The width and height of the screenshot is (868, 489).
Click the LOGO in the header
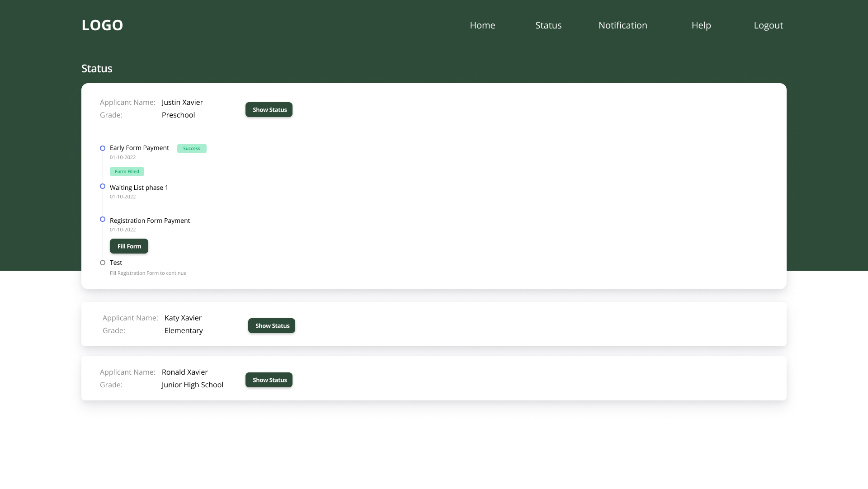pos(102,25)
